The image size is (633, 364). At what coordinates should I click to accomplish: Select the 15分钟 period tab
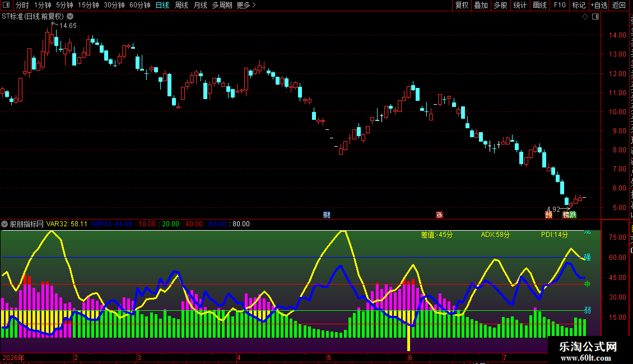tap(89, 5)
